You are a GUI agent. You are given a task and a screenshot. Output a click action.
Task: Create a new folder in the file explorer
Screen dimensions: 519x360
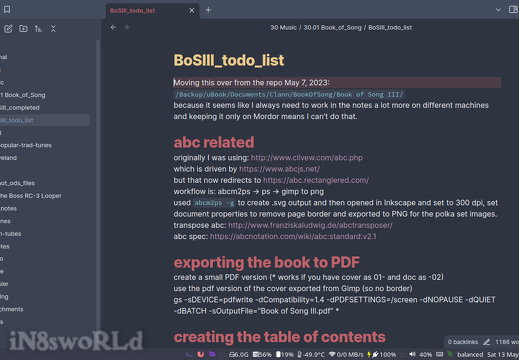23,29
